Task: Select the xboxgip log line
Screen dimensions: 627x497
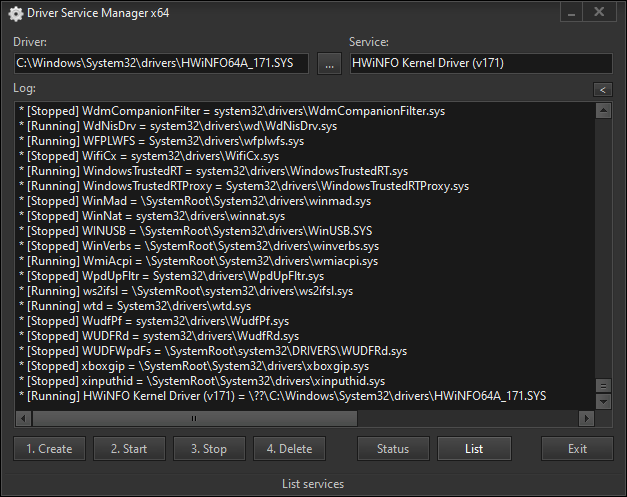Action: 194,366
